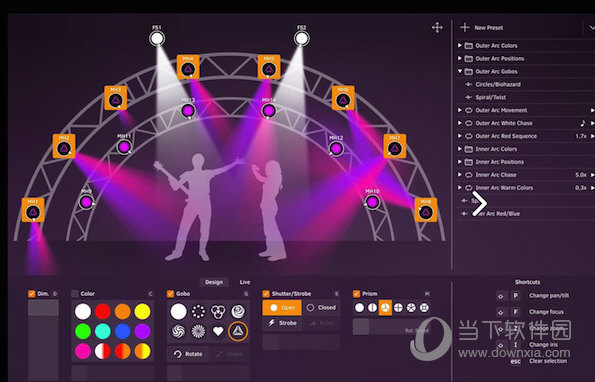Screen dimensions: 595x382
Task: Select the MH13 inner arc fixture
Action: (x=188, y=111)
